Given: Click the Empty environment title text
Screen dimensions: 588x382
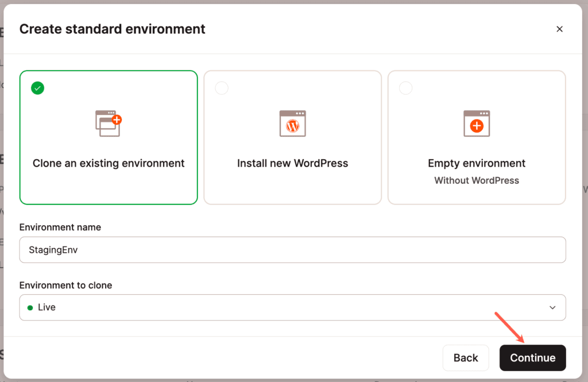Looking at the screenshot, I should (477, 163).
